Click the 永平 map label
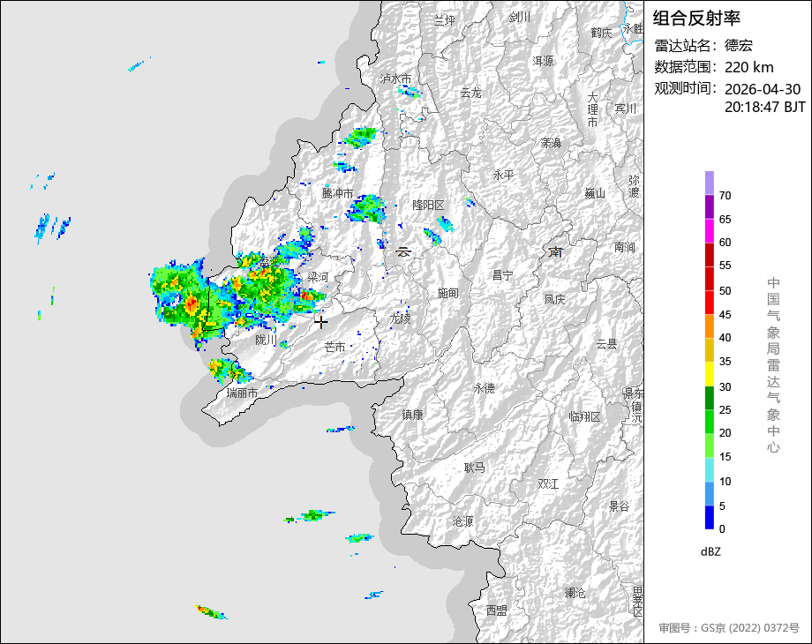Image resolution: width=812 pixels, height=644 pixels. click(503, 175)
